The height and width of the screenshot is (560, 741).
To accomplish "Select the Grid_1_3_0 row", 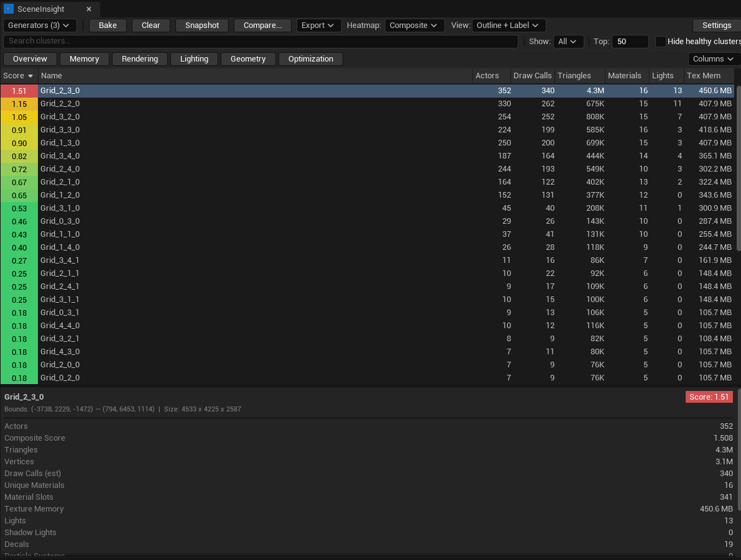I will [x=367, y=143].
